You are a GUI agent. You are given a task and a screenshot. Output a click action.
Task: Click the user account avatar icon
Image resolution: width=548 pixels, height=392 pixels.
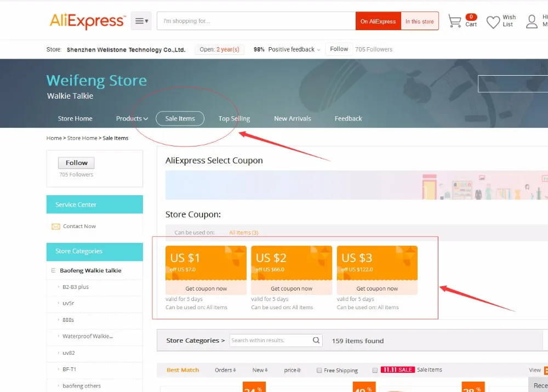[532, 21]
